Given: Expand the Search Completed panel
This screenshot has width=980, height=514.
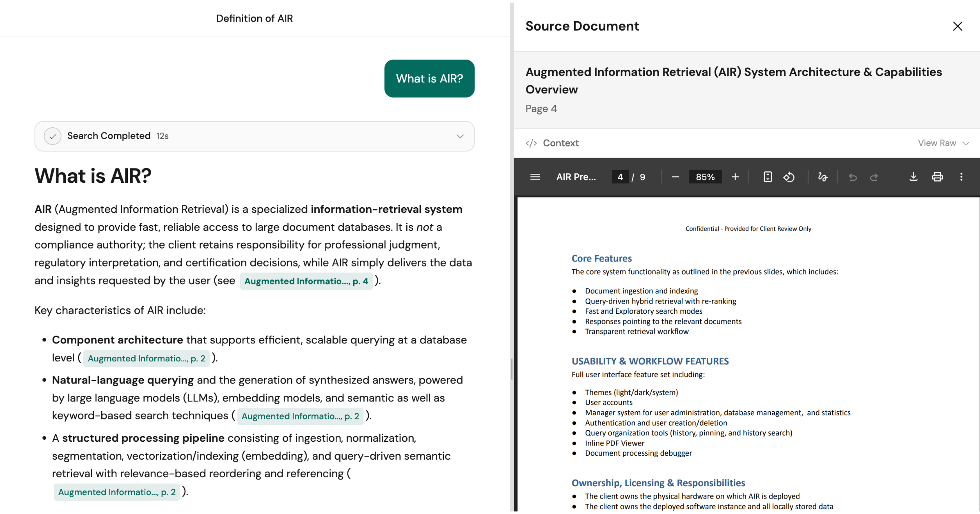Looking at the screenshot, I should pos(460,136).
